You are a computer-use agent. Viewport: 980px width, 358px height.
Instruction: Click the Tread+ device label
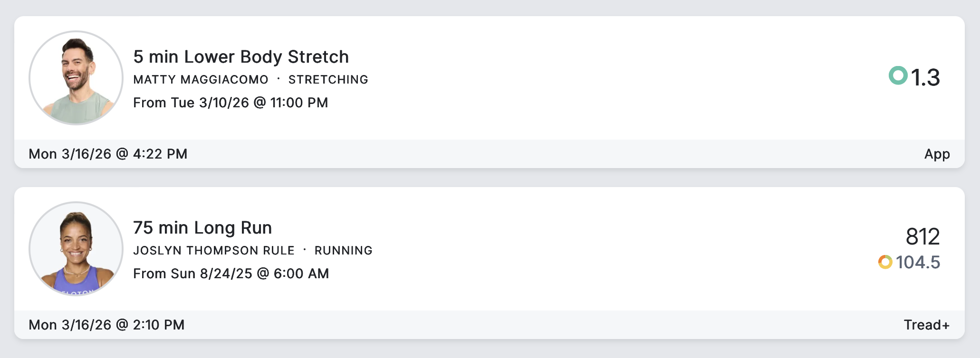[926, 325]
